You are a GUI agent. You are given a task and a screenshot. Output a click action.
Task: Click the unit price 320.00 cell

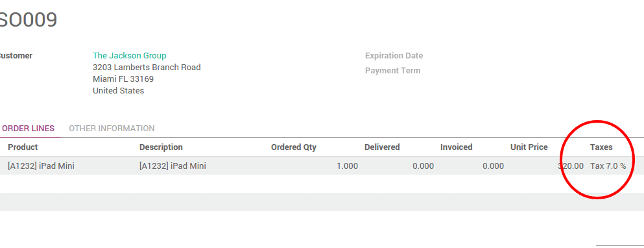click(571, 166)
